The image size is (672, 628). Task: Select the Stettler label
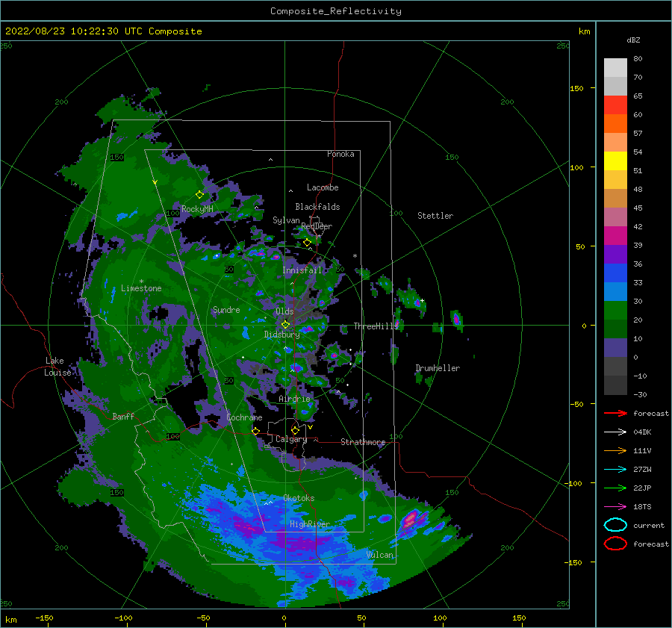[x=435, y=216]
